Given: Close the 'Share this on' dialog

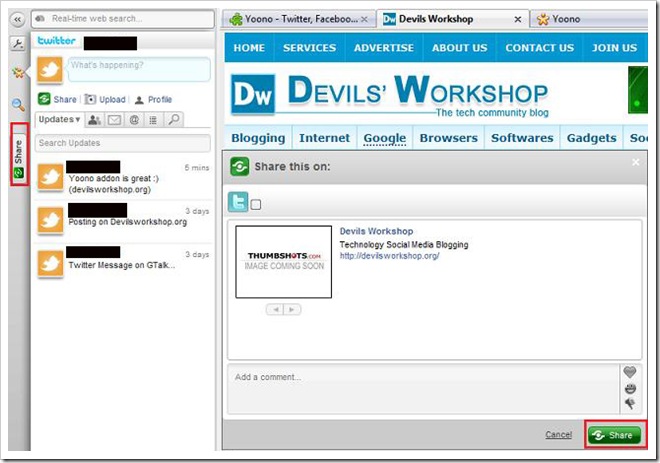Looking at the screenshot, I should [x=636, y=162].
